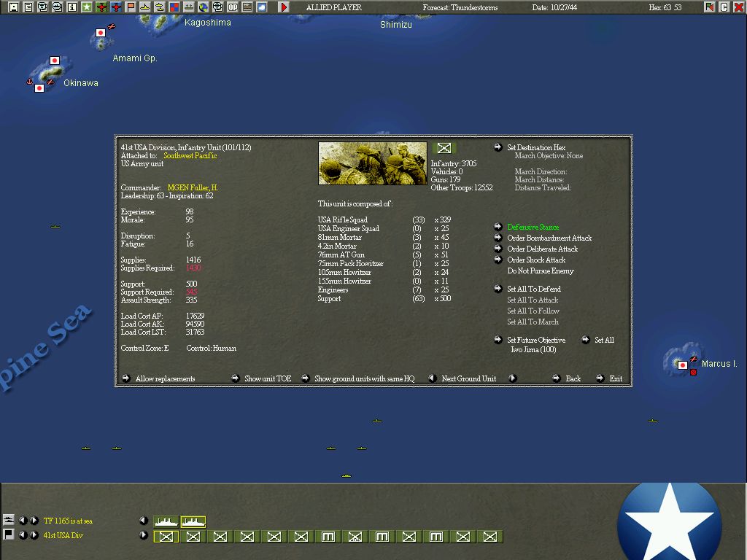Viewport: 747px width, 560px height.
Task: Previous unit arrow beside 41st USA Div
Action: pos(23,534)
